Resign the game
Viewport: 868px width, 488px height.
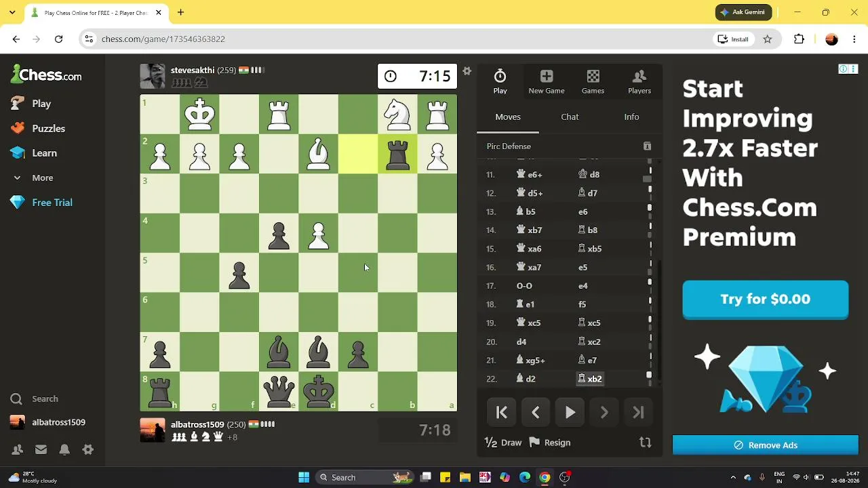tap(550, 443)
